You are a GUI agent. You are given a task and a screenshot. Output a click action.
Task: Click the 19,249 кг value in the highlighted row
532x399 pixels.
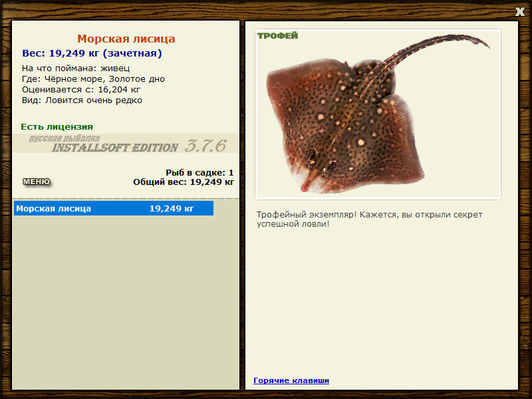point(172,208)
